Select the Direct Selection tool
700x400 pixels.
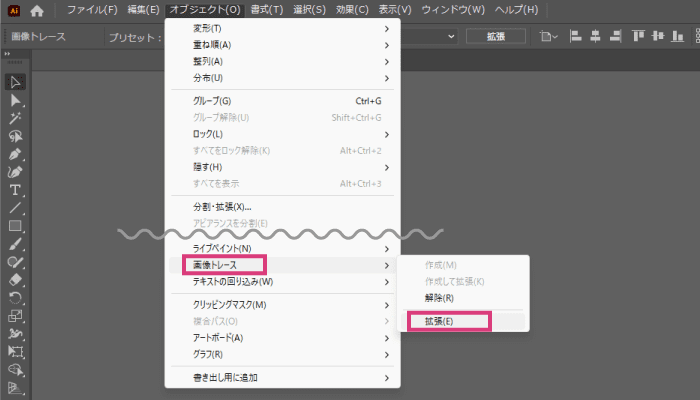pyautogui.click(x=16, y=101)
